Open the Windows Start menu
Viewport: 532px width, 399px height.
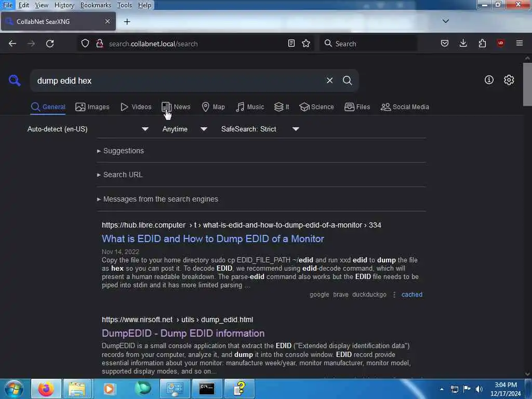click(14, 389)
